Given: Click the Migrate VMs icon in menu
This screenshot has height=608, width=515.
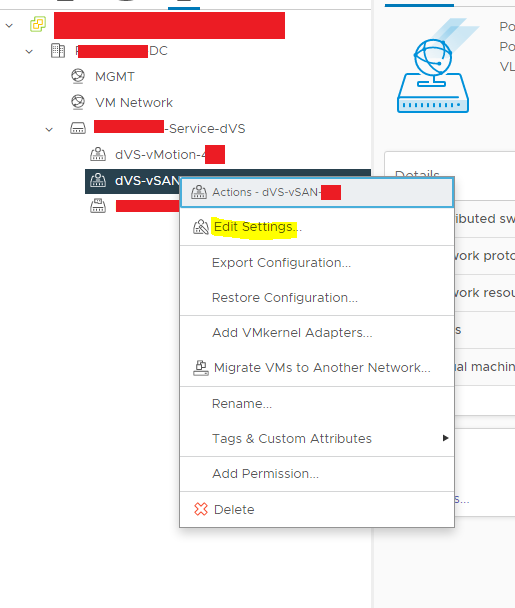Looking at the screenshot, I should [201, 368].
